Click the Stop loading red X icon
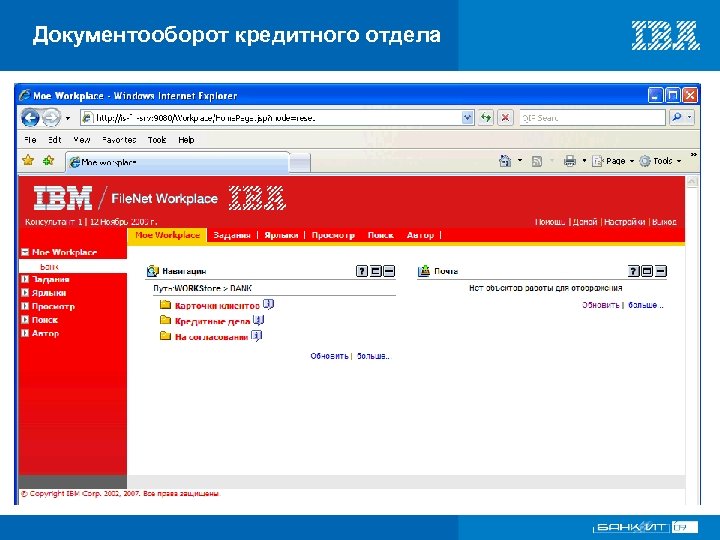The image size is (720, 540). pyautogui.click(x=505, y=118)
